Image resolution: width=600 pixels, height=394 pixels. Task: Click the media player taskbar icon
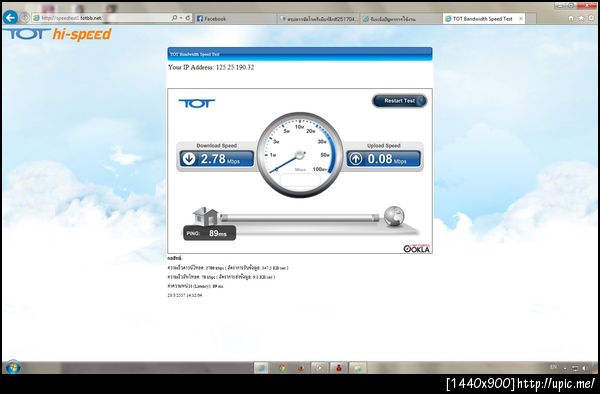[x=320, y=368]
